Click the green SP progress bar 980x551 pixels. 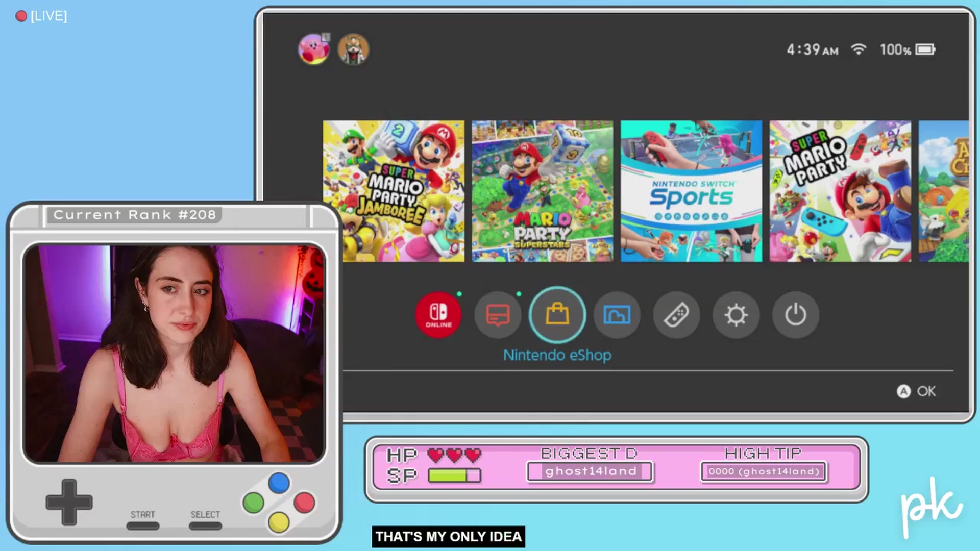tap(454, 475)
